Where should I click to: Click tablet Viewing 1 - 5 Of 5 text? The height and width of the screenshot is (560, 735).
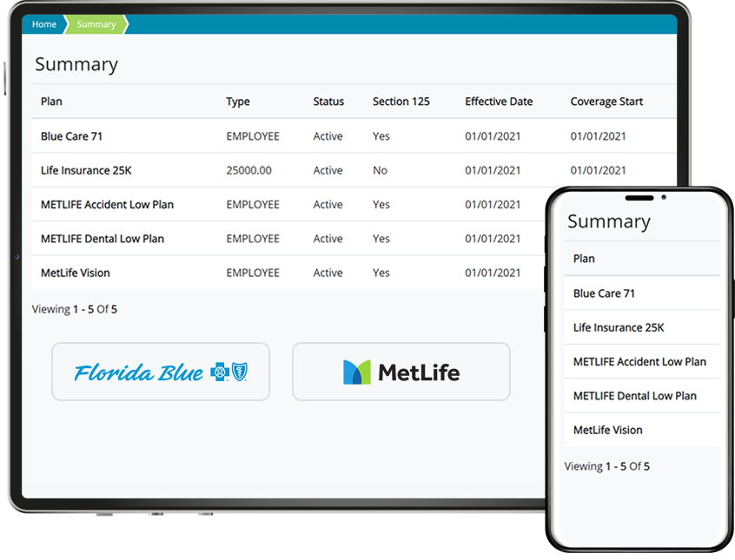[75, 309]
